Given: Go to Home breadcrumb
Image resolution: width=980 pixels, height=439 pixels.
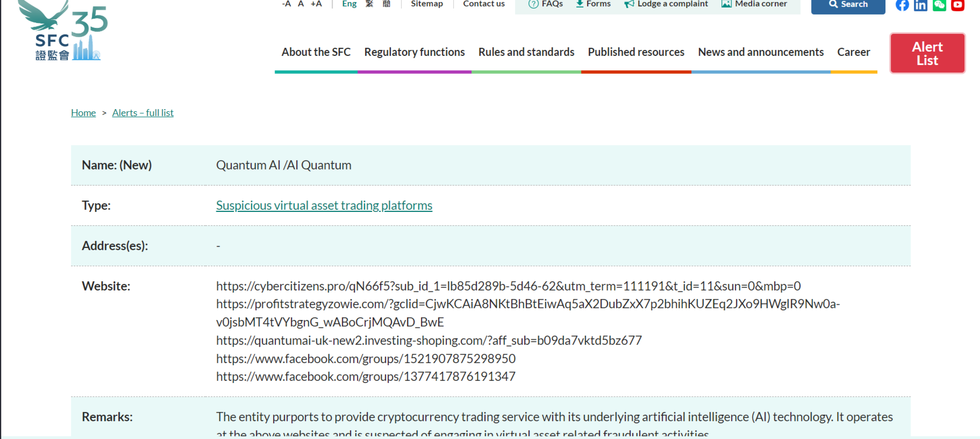Looking at the screenshot, I should [x=83, y=113].
